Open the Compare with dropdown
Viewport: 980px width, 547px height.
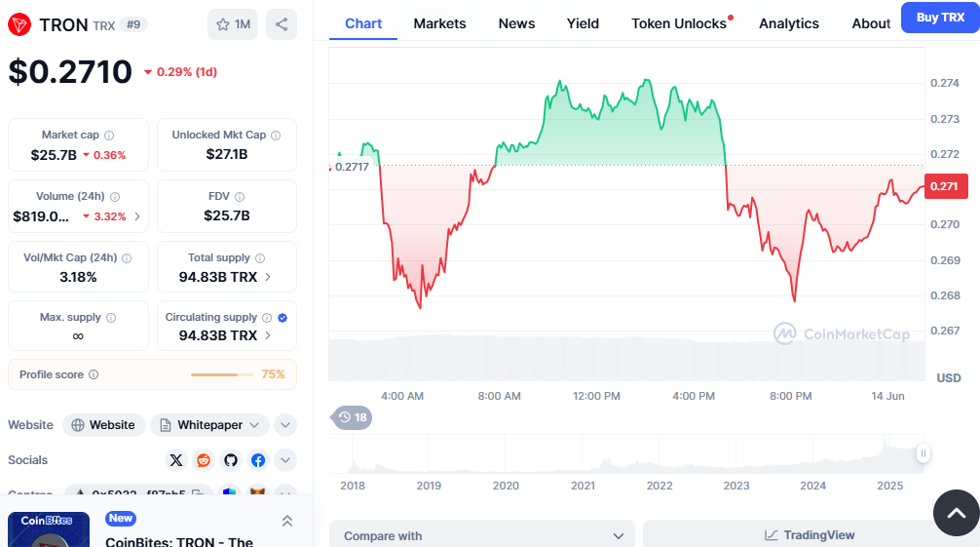tap(482, 535)
